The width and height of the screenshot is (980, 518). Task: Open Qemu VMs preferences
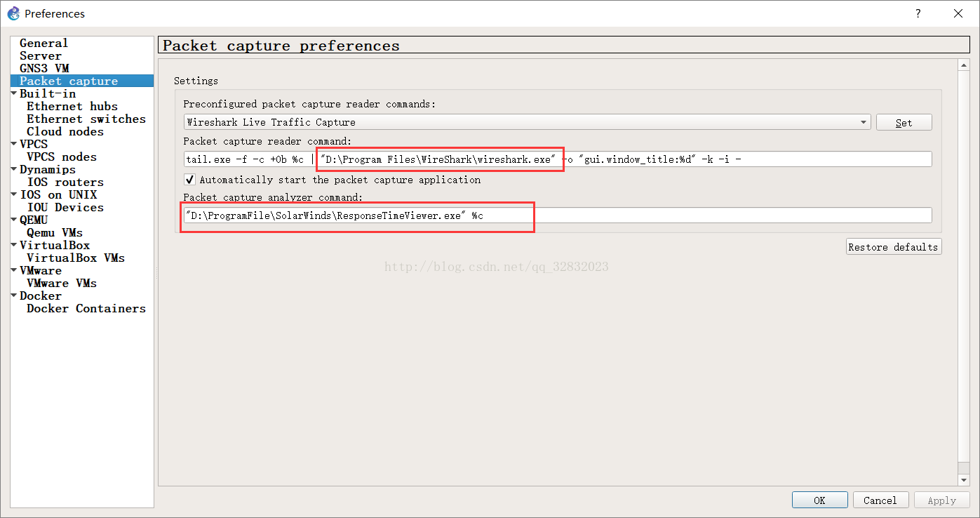pyautogui.click(x=55, y=233)
